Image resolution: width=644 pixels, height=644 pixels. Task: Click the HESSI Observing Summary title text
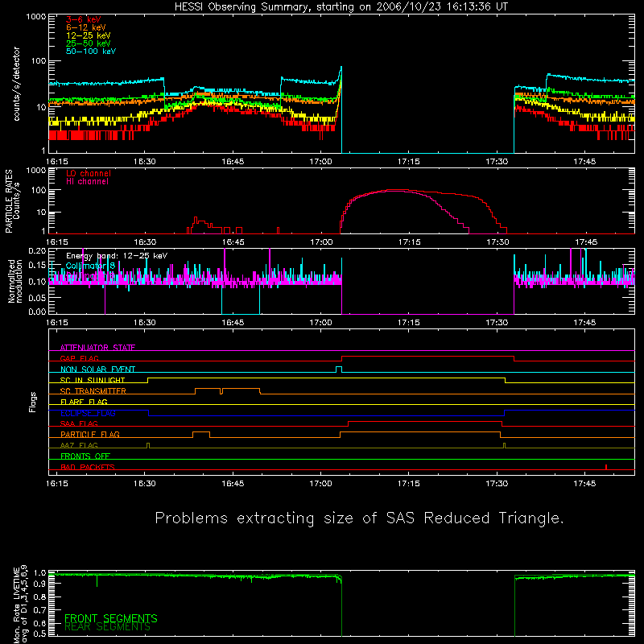(341, 7)
